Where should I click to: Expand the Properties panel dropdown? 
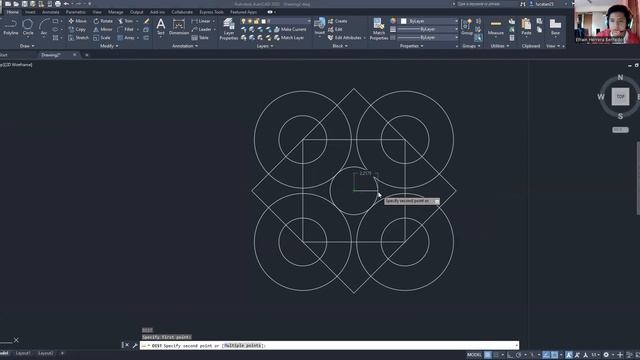pos(411,46)
